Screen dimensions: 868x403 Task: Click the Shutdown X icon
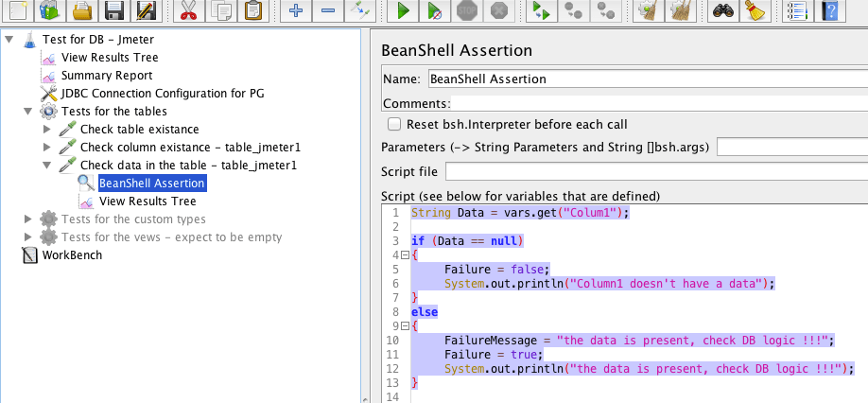[499, 10]
